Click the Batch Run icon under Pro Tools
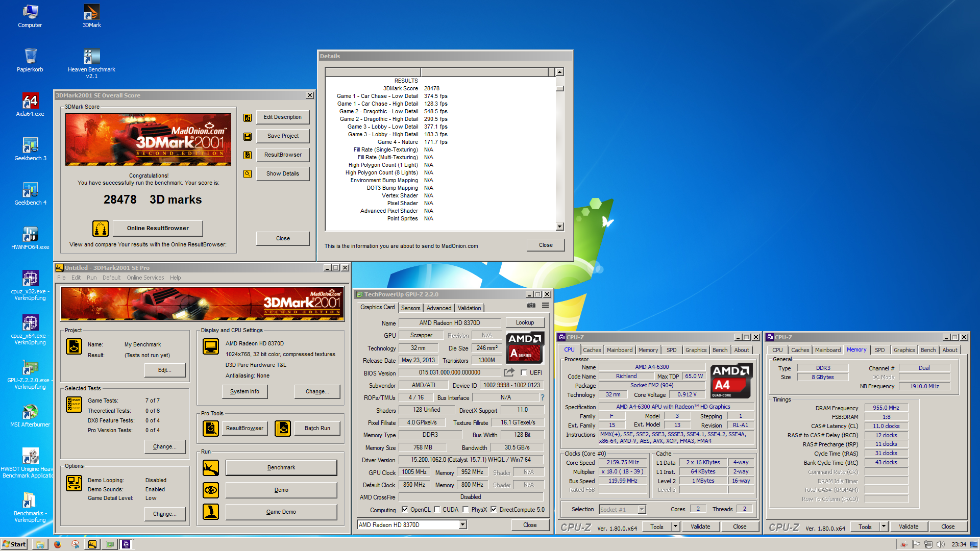980x551 pixels. (x=283, y=429)
